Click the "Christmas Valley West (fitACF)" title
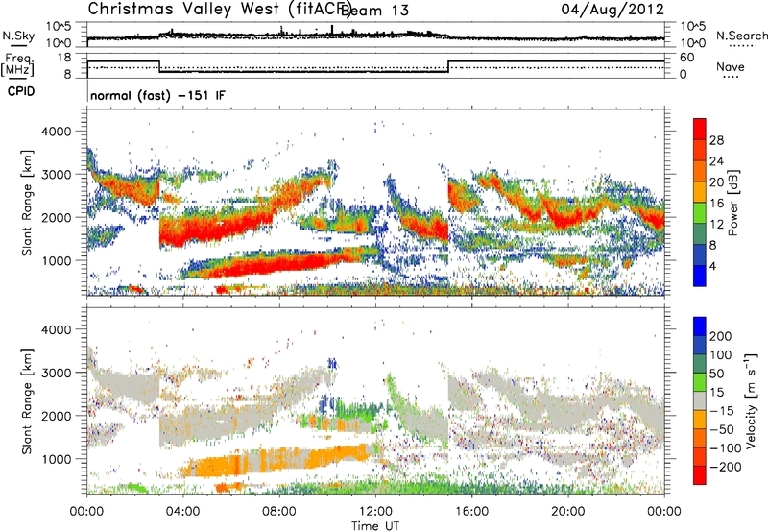 [x=219, y=9]
